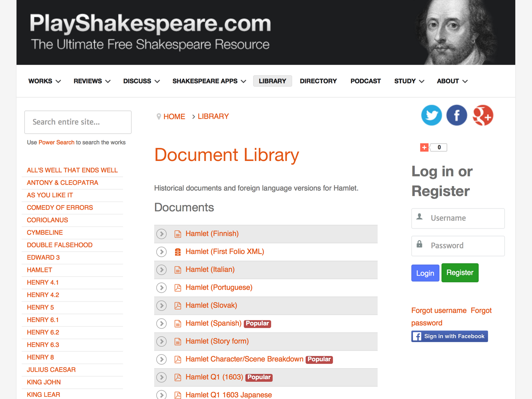This screenshot has height=399, width=532.
Task: Click the Hamlet (First Folio XML) archive icon
Action: click(178, 252)
